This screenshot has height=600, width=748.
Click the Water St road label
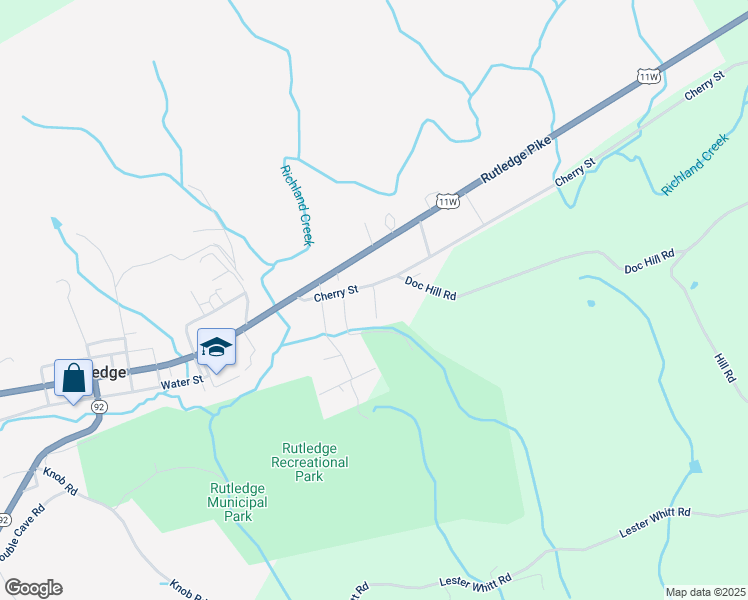pos(182,382)
